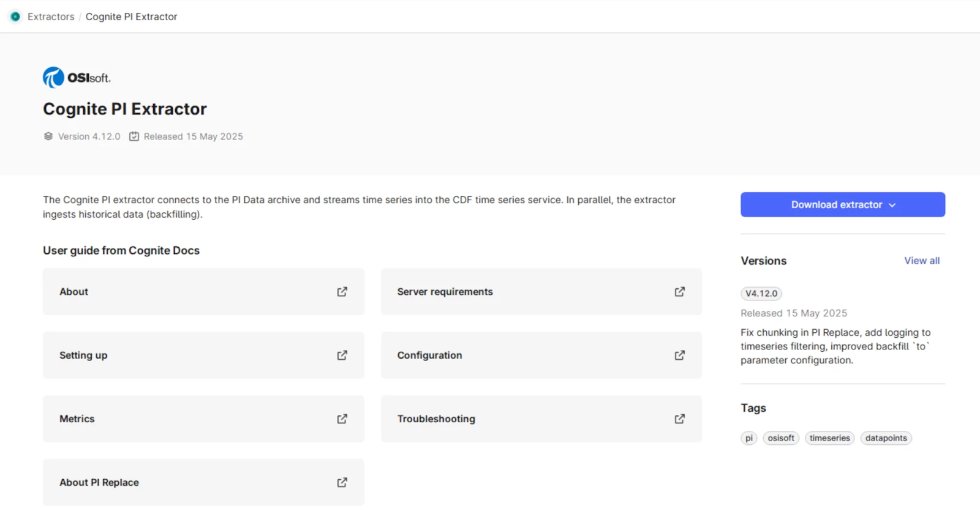Click external link icon on About PI Replace
The width and height of the screenshot is (980, 514).
pyautogui.click(x=342, y=483)
